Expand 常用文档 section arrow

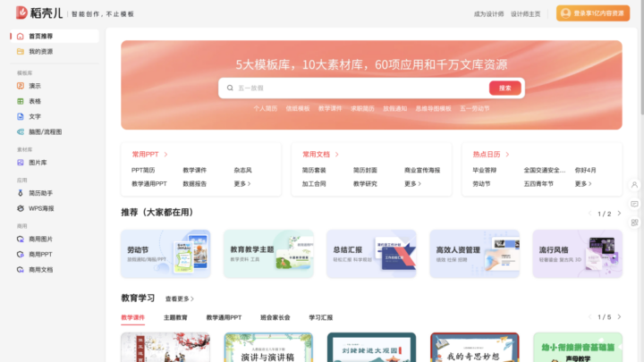tap(337, 155)
